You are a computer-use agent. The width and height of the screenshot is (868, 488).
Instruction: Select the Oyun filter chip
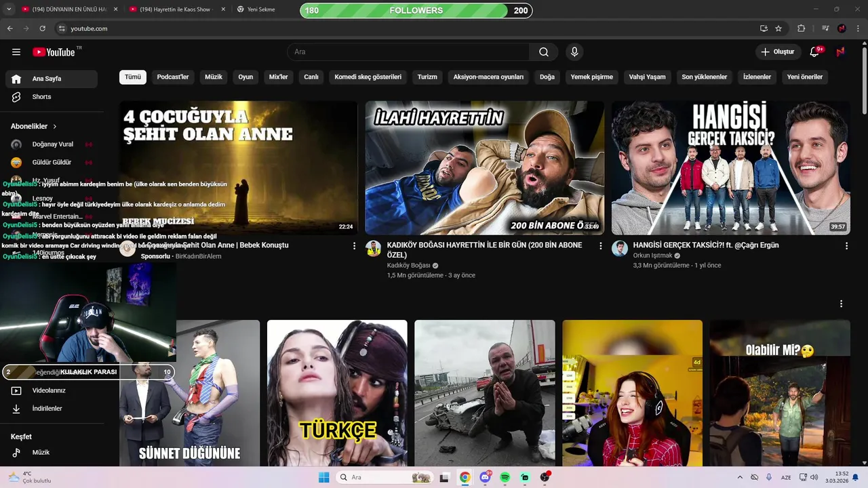(245, 77)
